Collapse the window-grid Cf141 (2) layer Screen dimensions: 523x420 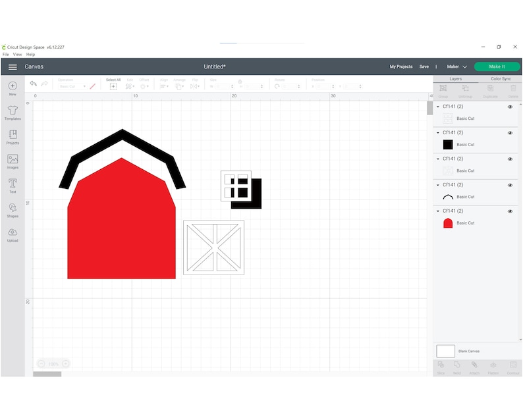coord(438,107)
